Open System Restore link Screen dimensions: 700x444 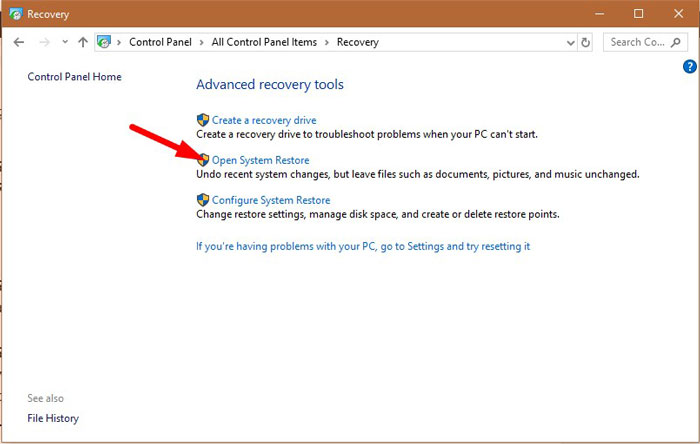[260, 160]
